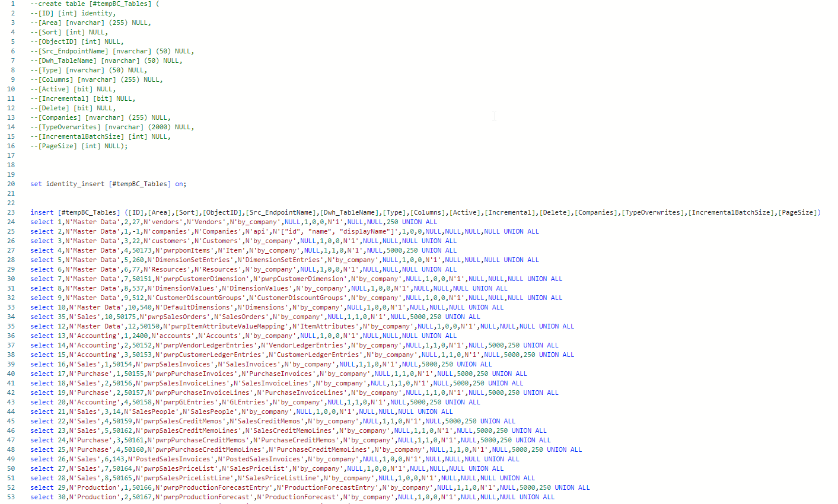Click line number 23 in the gutter
838x504 pixels.
(x=11, y=212)
